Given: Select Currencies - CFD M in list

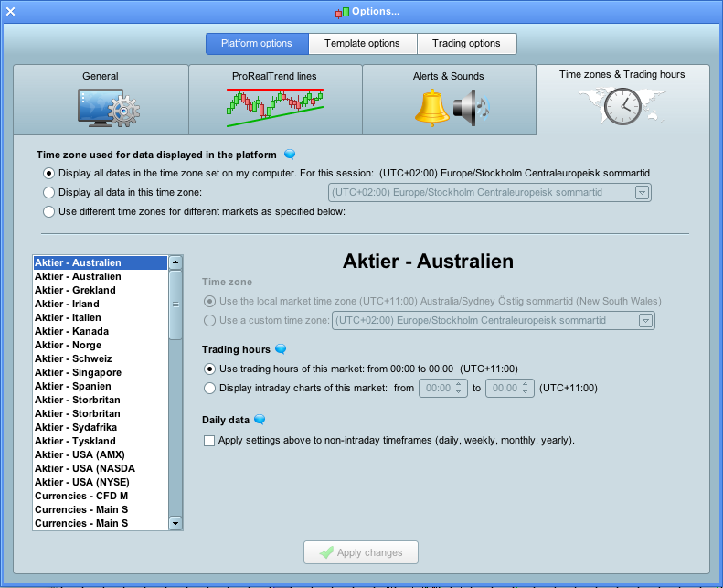Looking at the screenshot, I should point(101,497).
